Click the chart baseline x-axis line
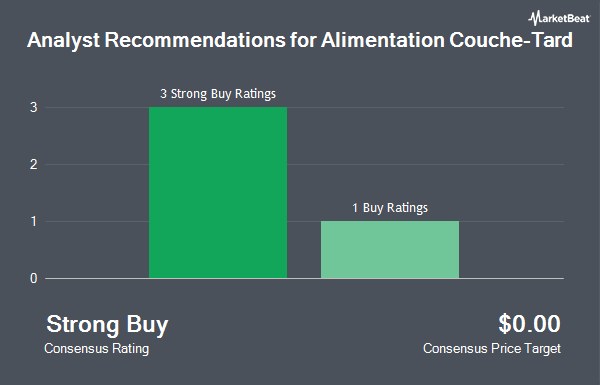The height and width of the screenshot is (385, 600). pos(305,279)
